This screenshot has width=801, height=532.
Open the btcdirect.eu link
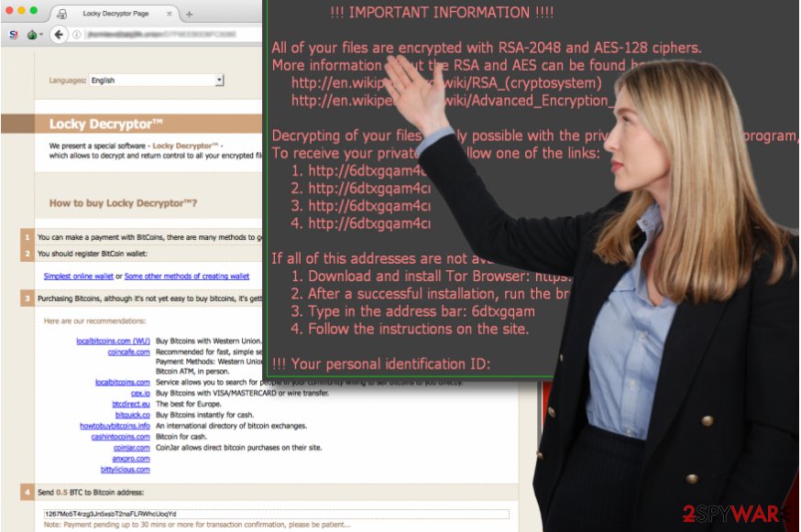tap(131, 404)
